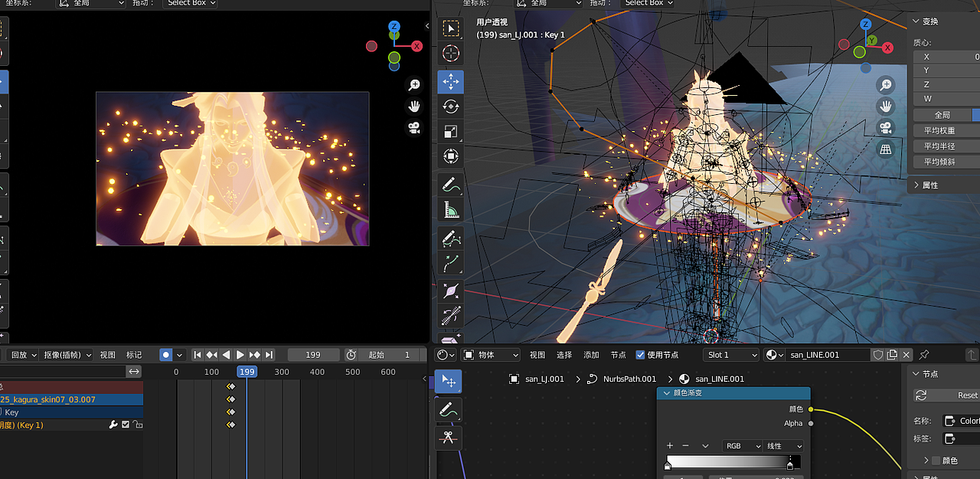Open the Add menu in node editor

pos(591,355)
